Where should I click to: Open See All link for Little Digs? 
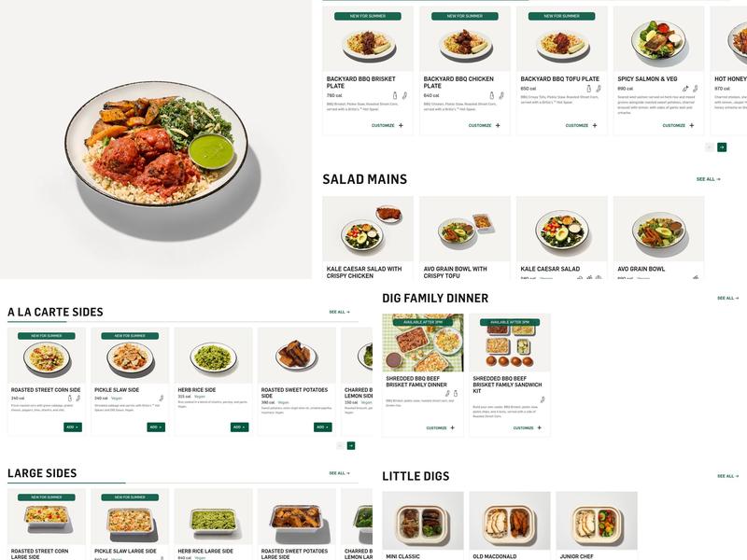(x=728, y=476)
